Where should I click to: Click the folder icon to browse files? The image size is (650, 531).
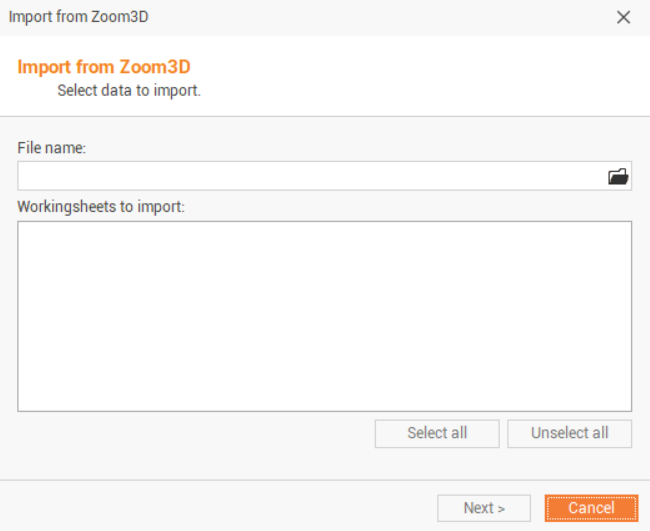[x=618, y=177]
